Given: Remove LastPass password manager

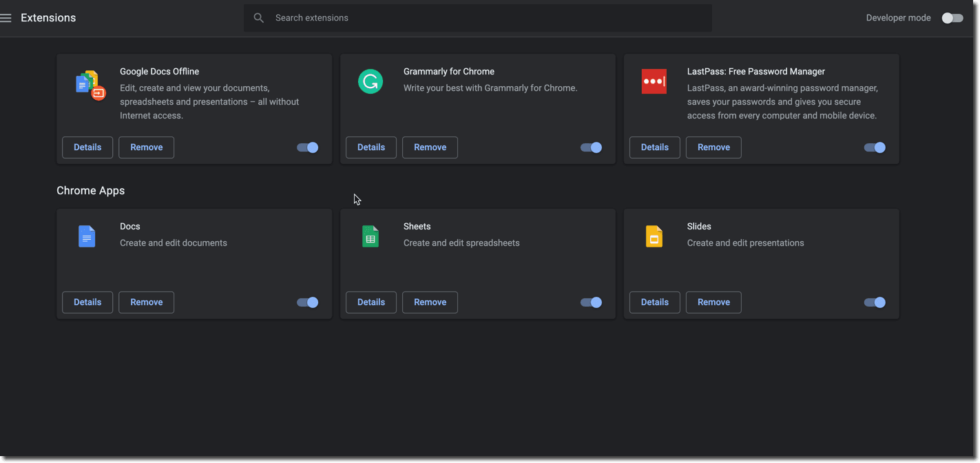Looking at the screenshot, I should 714,147.
